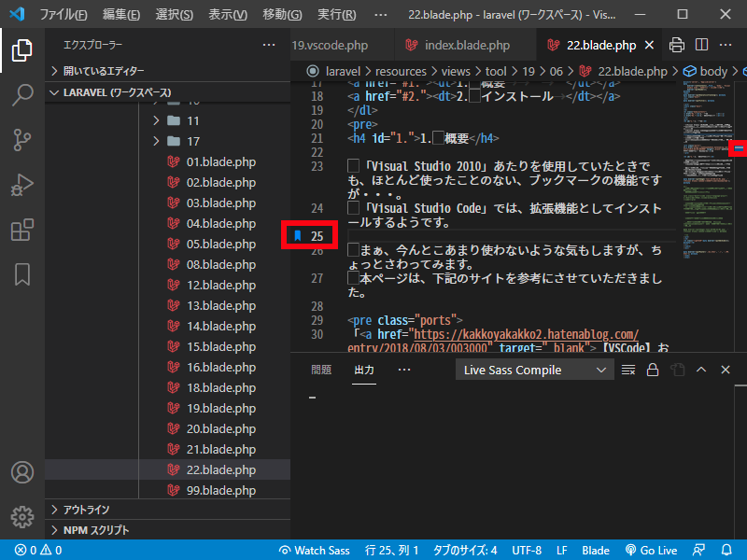The width and height of the screenshot is (747, 560).
Task: Close the 22.blade.php tab
Action: [x=649, y=45]
